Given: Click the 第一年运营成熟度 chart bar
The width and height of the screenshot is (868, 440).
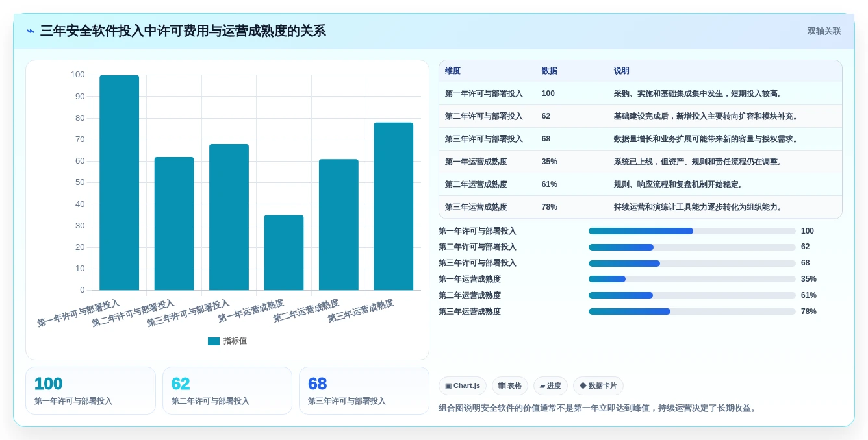Looking at the screenshot, I should point(284,252).
